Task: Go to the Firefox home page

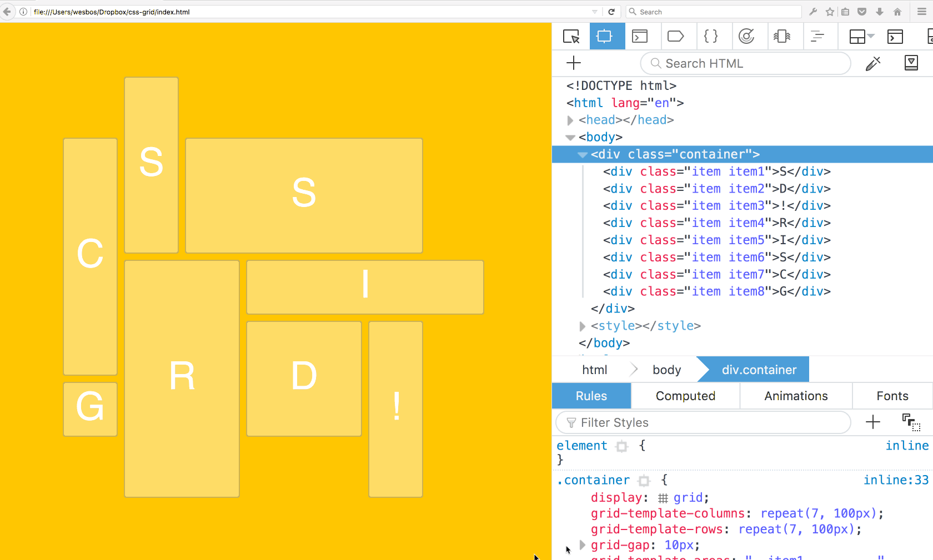Action: [897, 12]
